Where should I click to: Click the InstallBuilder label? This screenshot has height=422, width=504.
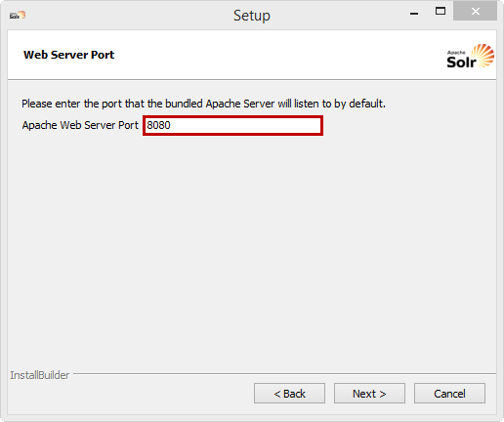tap(40, 375)
